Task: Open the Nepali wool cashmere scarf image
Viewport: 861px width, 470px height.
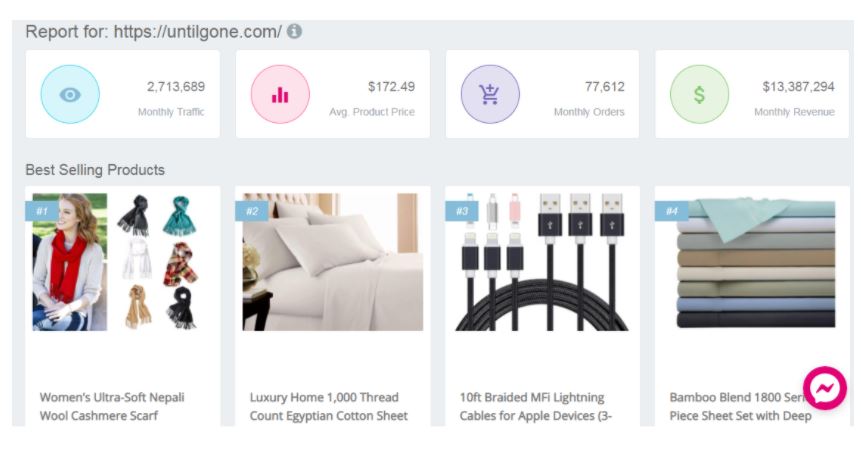Action: [x=115, y=262]
